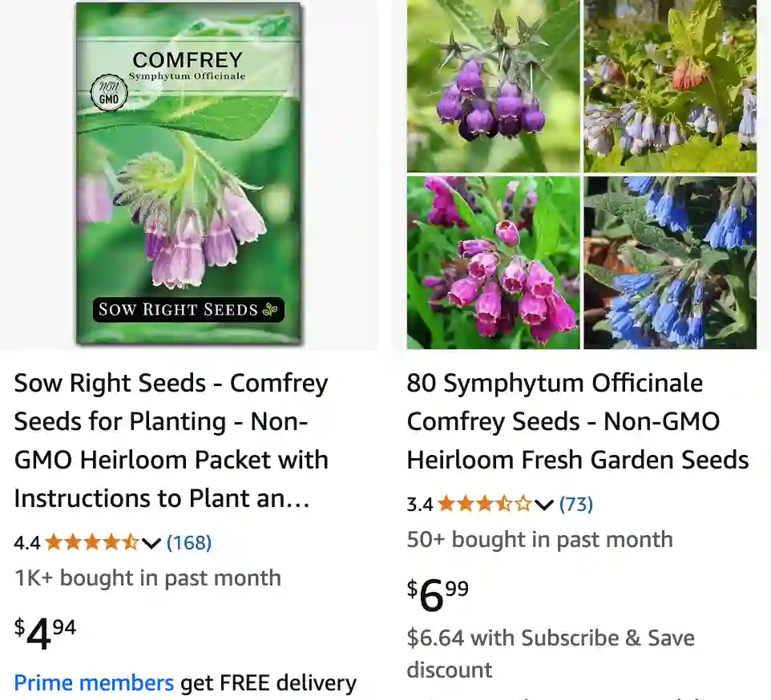Screen dimensions: 771x700
Task: Click the Comfrey seed packet product image
Action: 189,175
